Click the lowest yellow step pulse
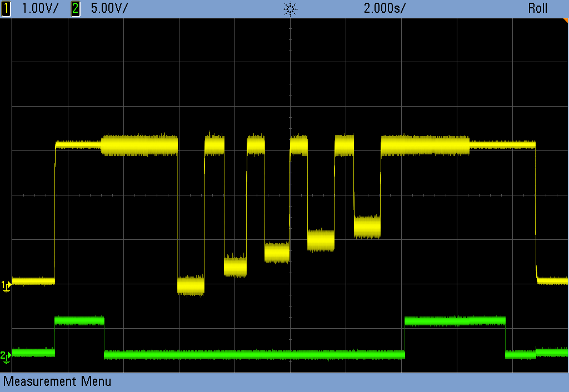The image size is (569, 392). (191, 285)
